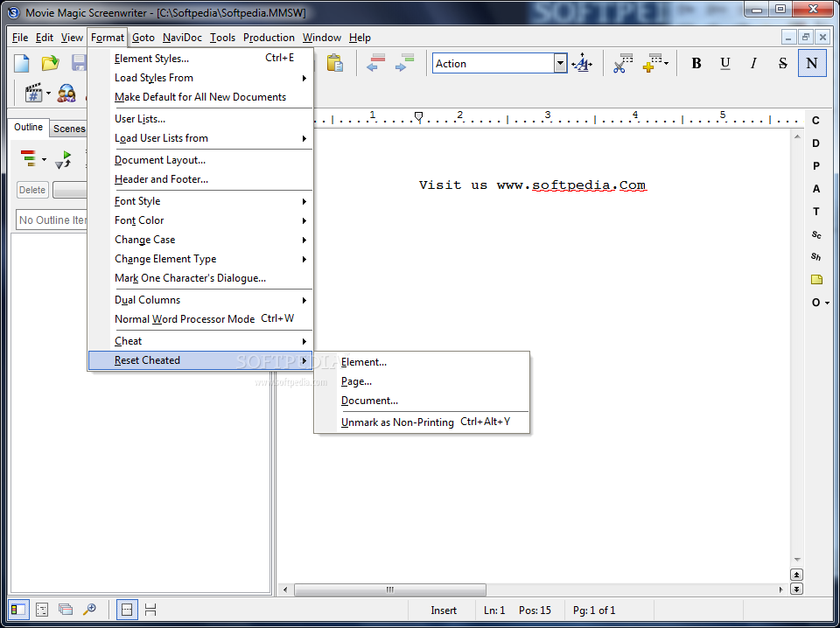Click the magnifier zoom icon in status bar
This screenshot has width=840, height=628.
(89, 610)
